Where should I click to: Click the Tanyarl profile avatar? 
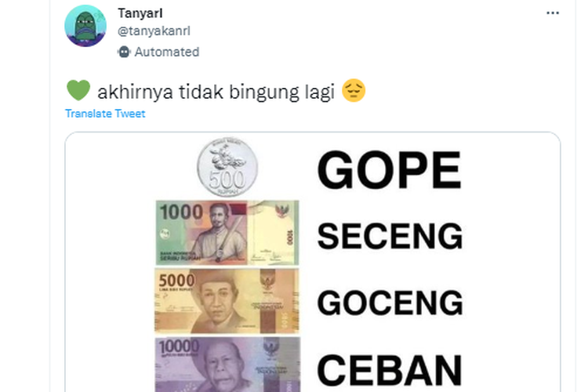pos(85,26)
